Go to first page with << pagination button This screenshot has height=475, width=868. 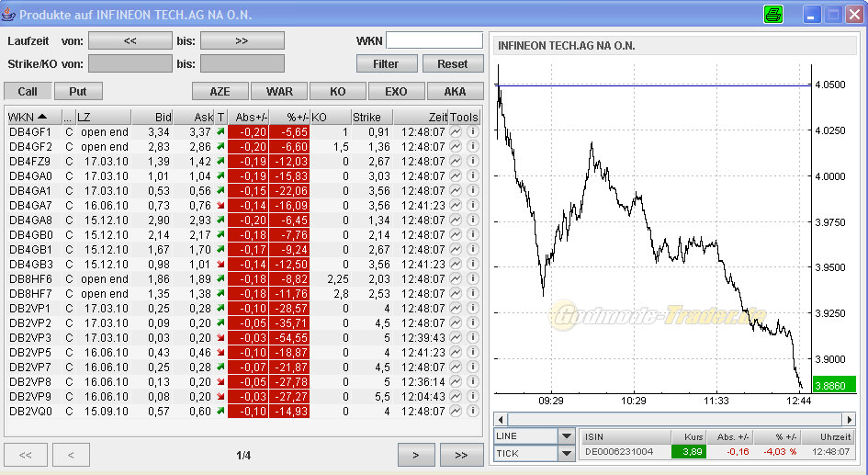26,455
